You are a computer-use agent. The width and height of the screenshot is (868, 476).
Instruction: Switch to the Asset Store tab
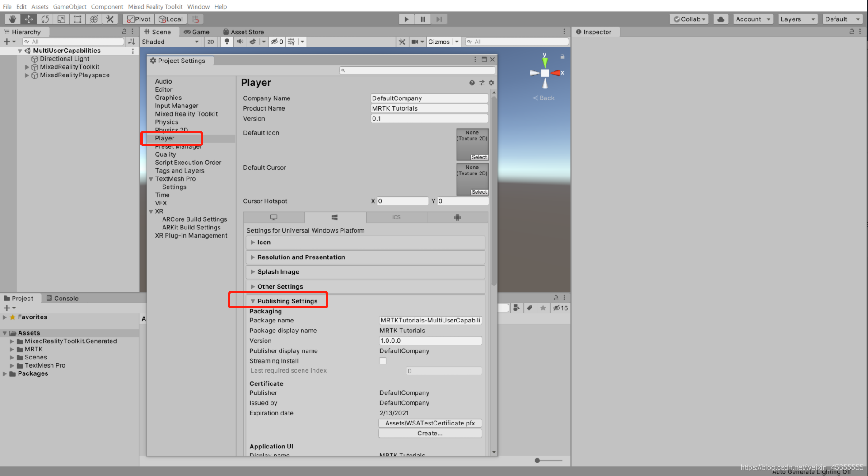[x=243, y=32]
